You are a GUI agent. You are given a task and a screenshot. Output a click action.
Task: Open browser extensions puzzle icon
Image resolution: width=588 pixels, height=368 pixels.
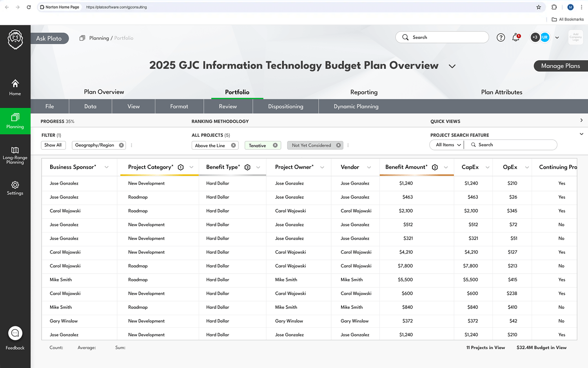tap(554, 7)
